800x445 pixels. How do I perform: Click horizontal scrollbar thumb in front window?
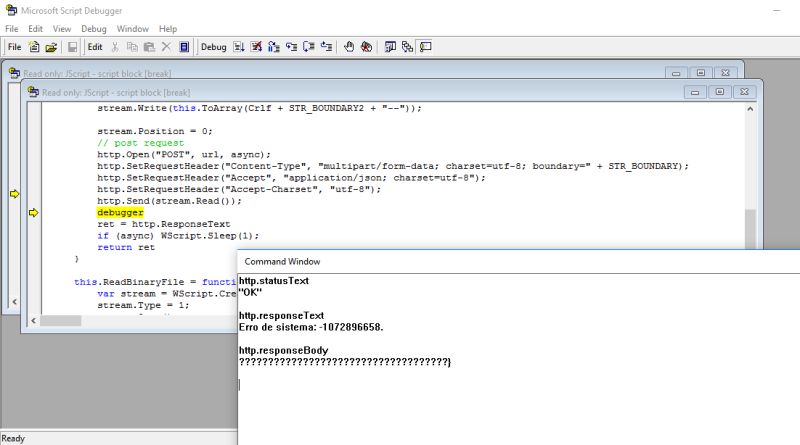60,320
